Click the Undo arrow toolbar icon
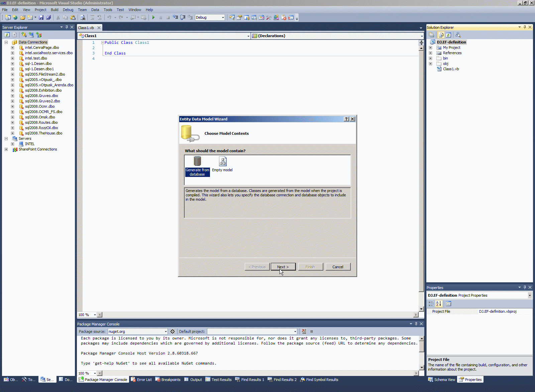535x392 pixels. (109, 17)
